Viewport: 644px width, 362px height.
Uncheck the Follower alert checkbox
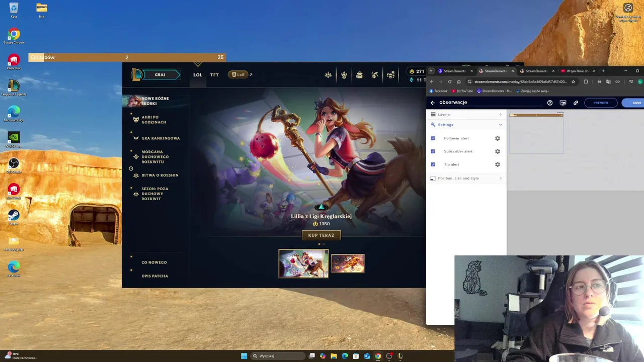coord(433,138)
